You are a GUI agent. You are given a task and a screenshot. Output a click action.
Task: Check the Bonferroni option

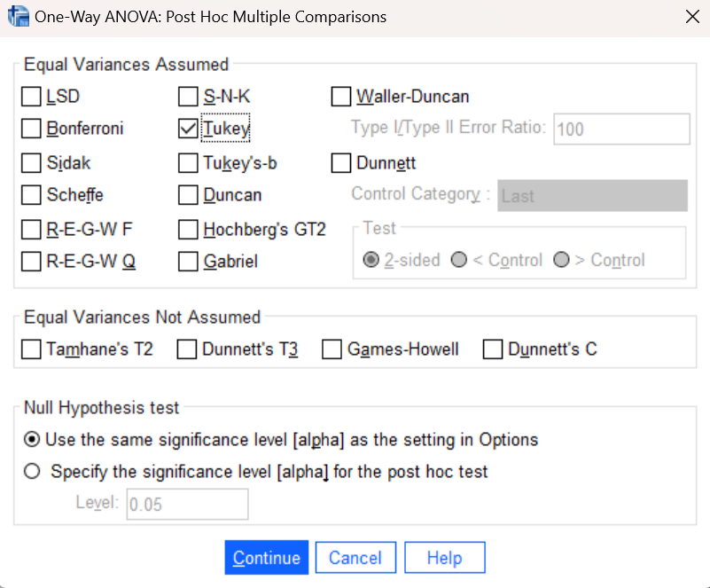pos(31,129)
